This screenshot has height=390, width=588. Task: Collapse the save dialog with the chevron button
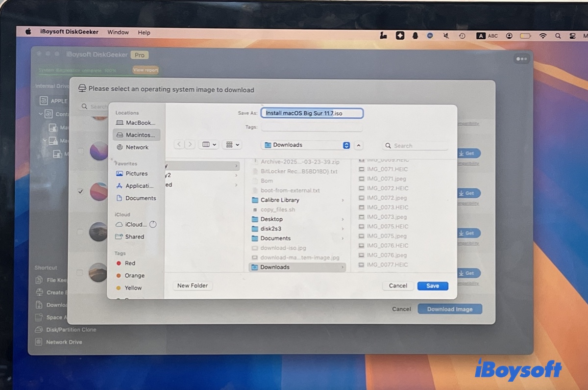point(359,145)
